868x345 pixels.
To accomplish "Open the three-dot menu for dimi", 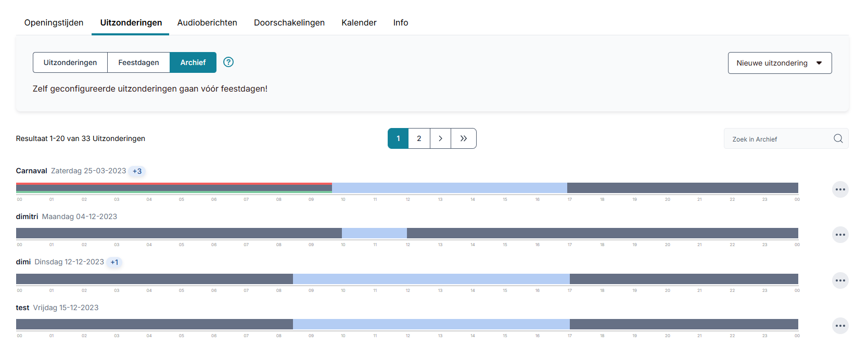I will [840, 280].
